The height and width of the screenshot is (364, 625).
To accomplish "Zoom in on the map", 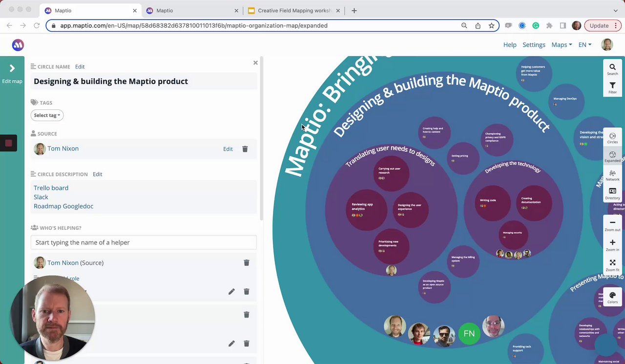I will click(x=612, y=245).
